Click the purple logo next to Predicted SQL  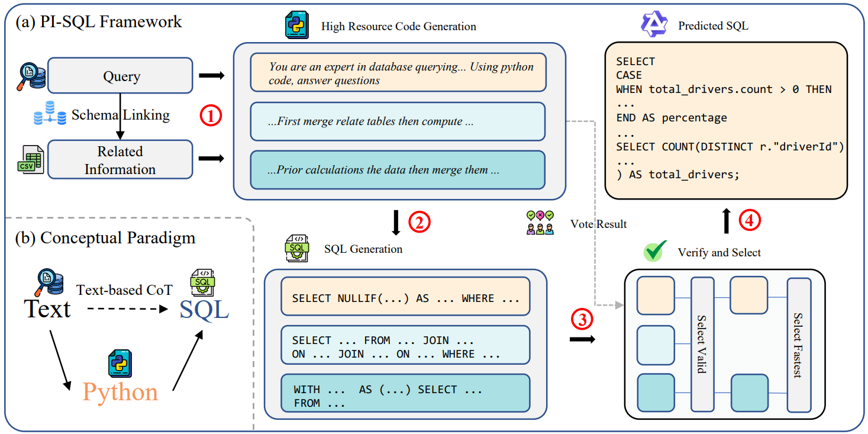654,25
